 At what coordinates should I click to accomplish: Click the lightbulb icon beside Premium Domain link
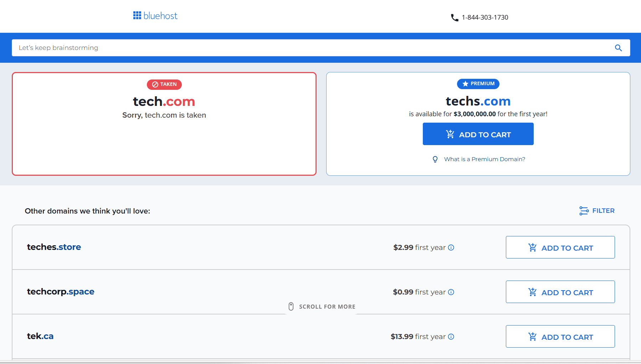(x=435, y=159)
